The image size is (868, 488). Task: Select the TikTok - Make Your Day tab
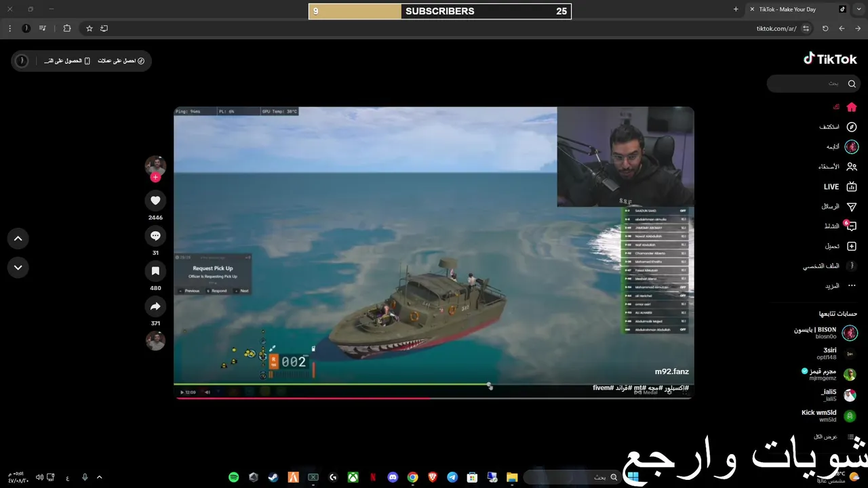(x=797, y=9)
